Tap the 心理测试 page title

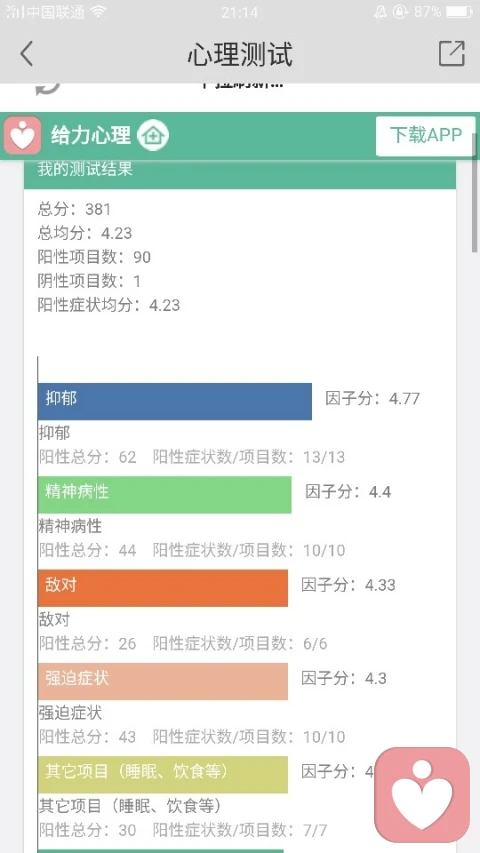coord(240,54)
